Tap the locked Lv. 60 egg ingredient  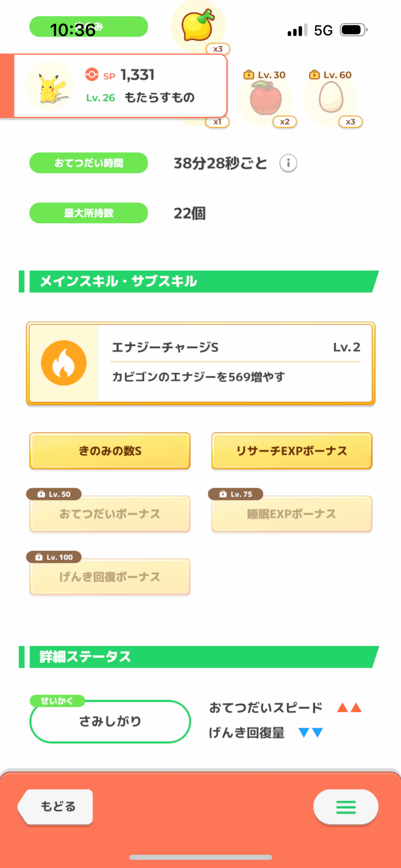click(x=331, y=98)
